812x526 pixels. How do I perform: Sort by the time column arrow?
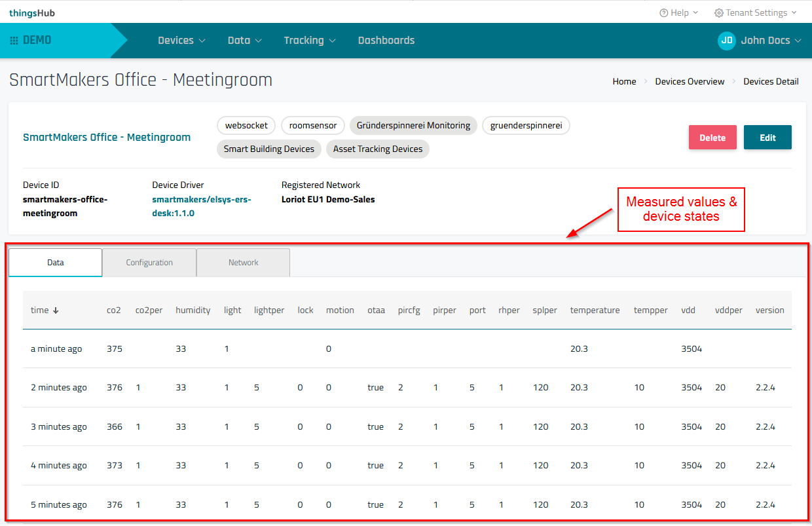(x=56, y=310)
